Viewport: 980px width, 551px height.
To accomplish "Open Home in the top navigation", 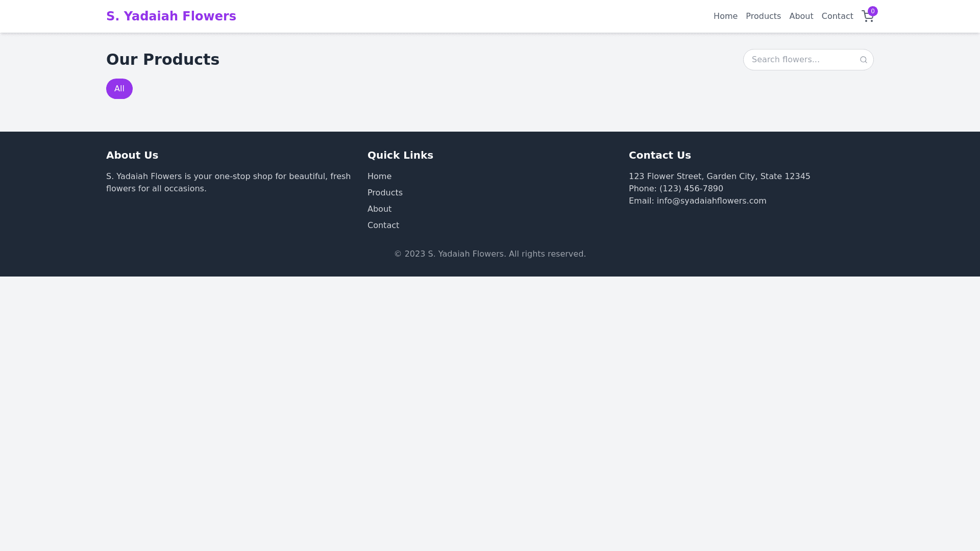I will (725, 16).
